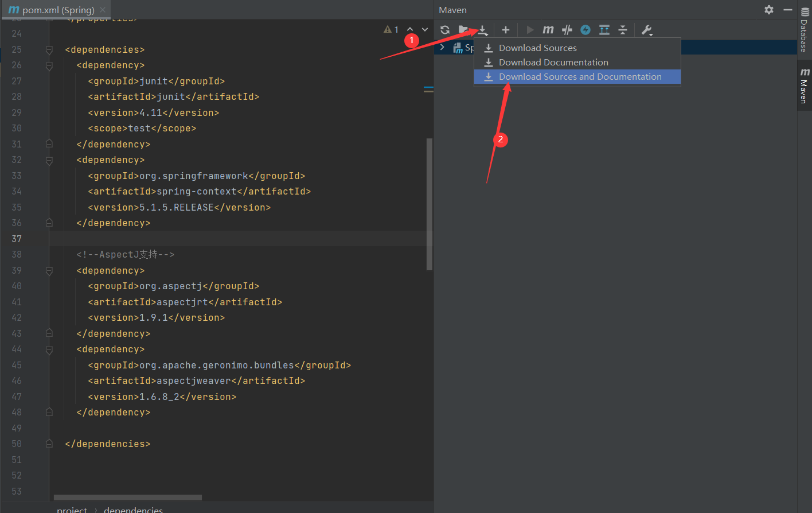Fold closing dependency marker at line 31
The height and width of the screenshot is (513, 812).
[49, 144]
